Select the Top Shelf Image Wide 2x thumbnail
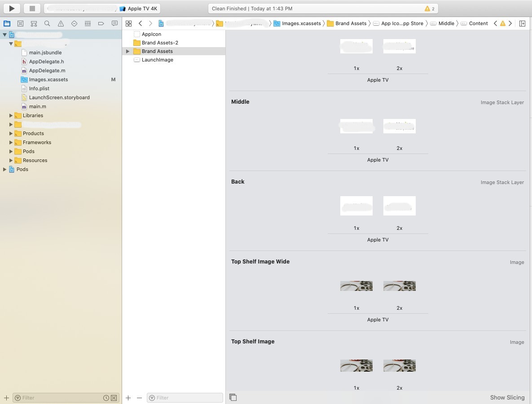532x404 pixels. coord(399,286)
